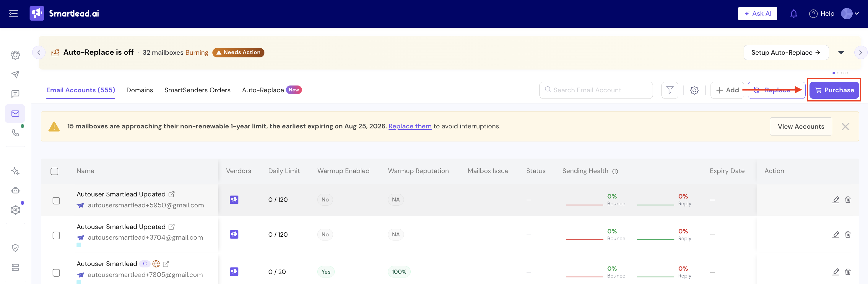Open the server stack sidebar icon
Viewport: 868px width, 284px height.
[x=15, y=267]
